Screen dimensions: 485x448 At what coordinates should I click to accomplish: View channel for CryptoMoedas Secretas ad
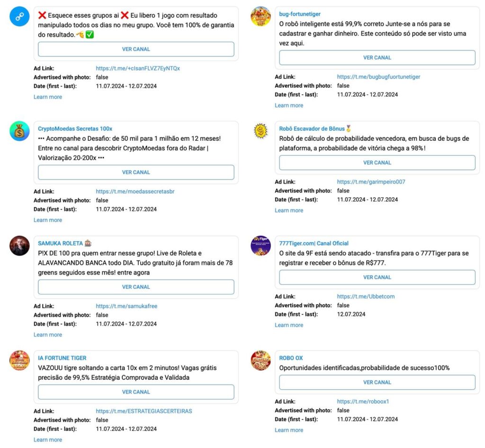136,172
